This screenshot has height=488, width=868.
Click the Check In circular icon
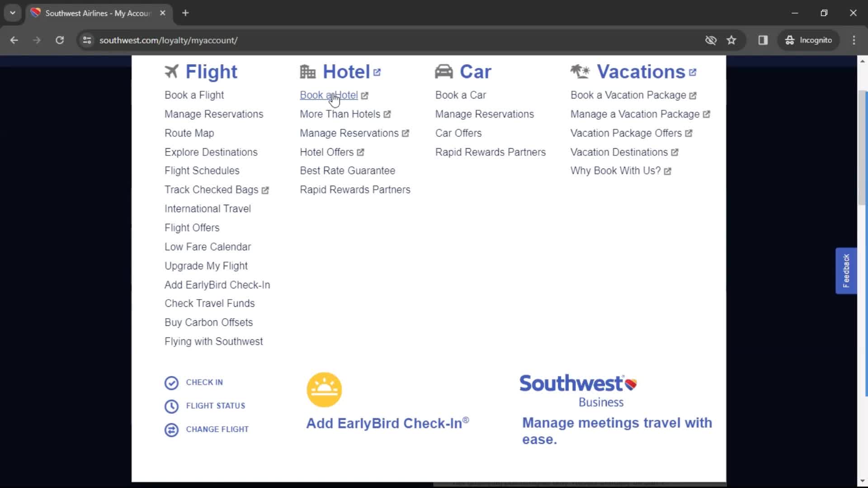coord(171,382)
